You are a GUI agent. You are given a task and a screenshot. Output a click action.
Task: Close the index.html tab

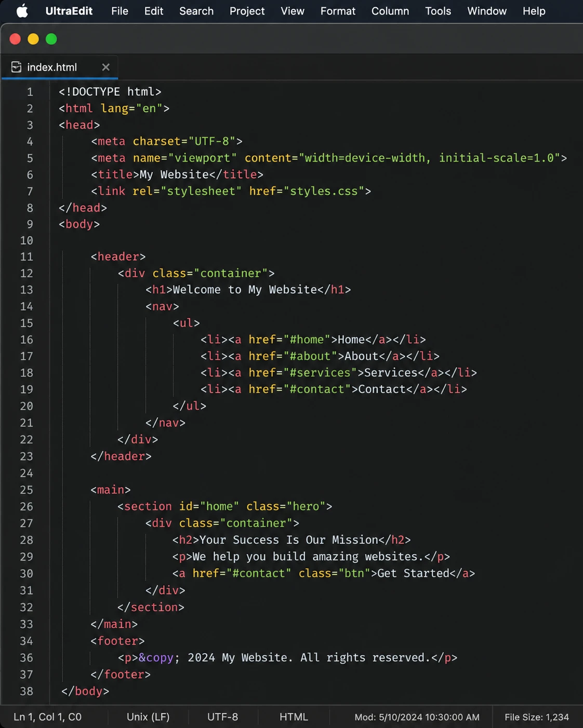click(x=106, y=67)
